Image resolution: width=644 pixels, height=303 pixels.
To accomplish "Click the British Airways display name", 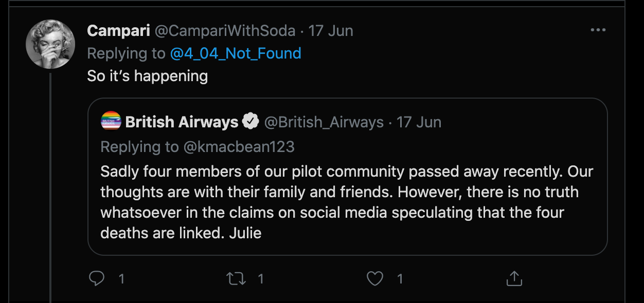I will click(x=182, y=122).
